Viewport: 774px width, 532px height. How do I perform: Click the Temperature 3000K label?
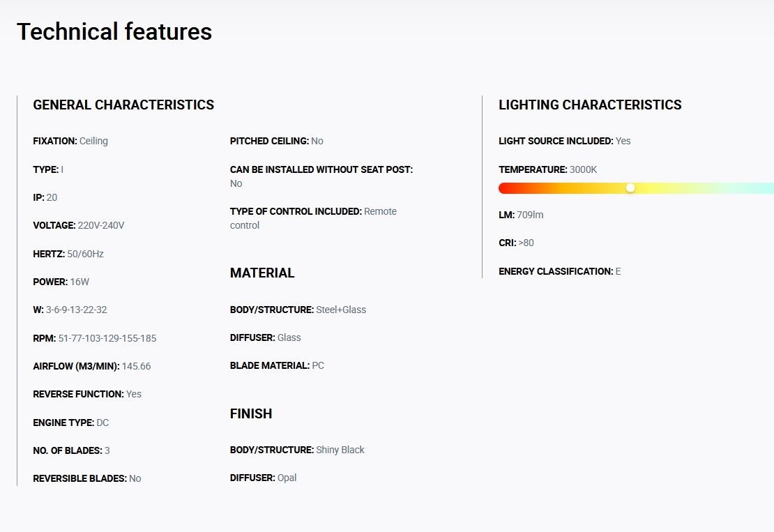coord(548,169)
